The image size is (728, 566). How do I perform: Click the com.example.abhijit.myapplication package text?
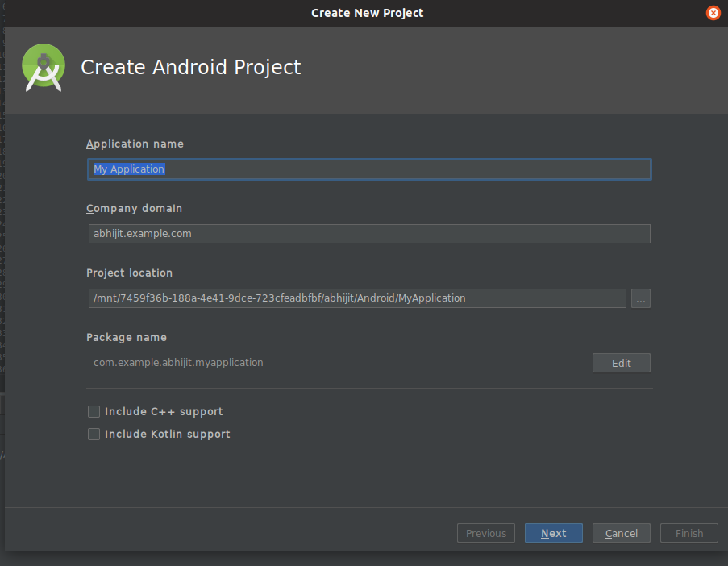click(178, 363)
